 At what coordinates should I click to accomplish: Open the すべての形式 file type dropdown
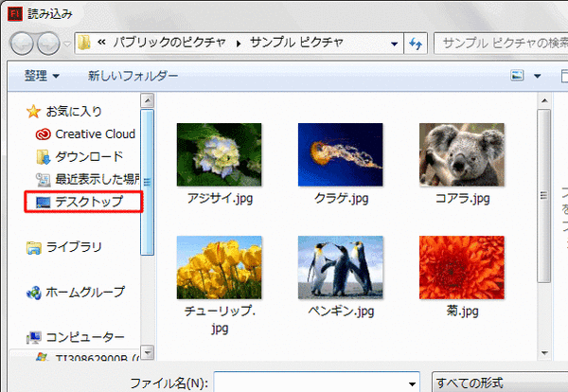(x=500, y=383)
